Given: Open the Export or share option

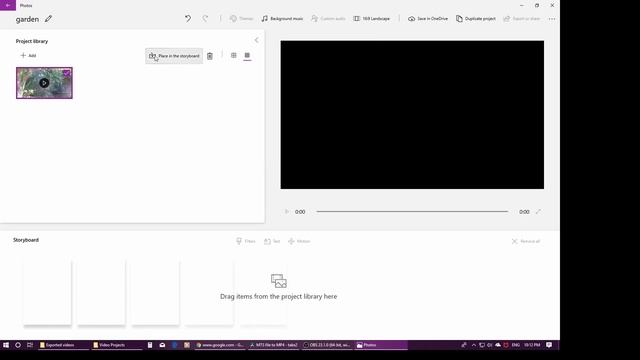Looking at the screenshot, I should tap(522, 18).
